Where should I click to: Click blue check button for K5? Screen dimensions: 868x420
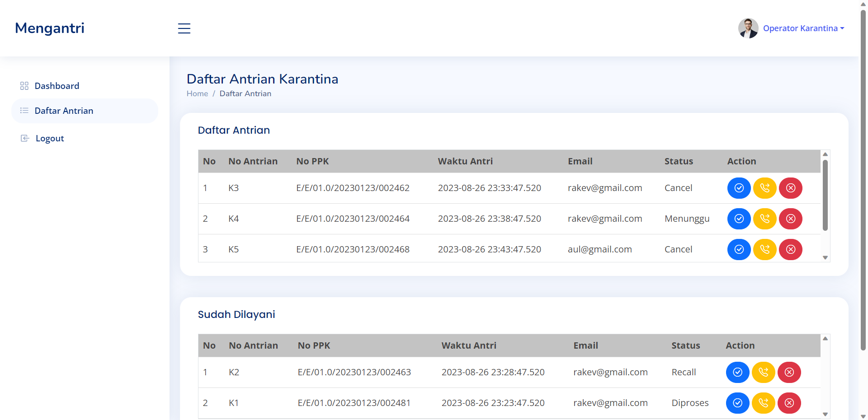click(739, 249)
